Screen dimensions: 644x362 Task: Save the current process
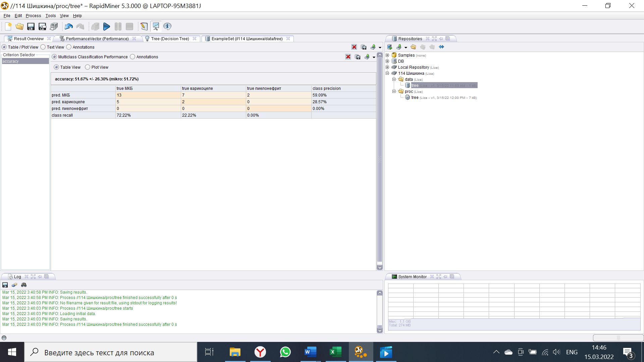coord(31,26)
